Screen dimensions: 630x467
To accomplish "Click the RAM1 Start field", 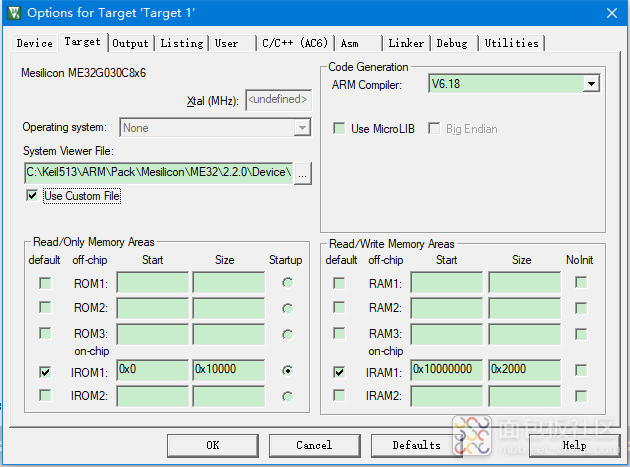I will click(447, 283).
